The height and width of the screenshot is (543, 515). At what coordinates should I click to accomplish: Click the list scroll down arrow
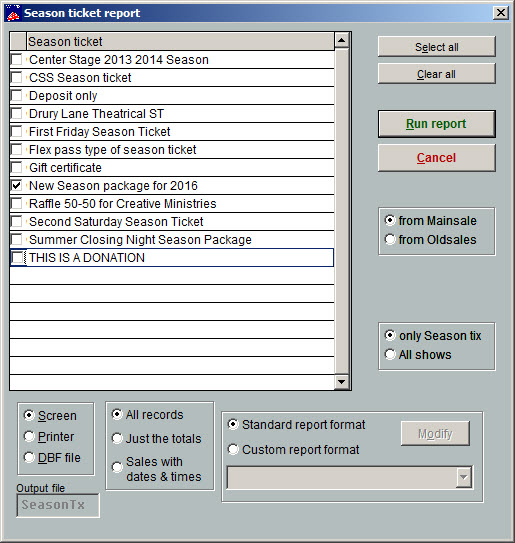pos(341,382)
